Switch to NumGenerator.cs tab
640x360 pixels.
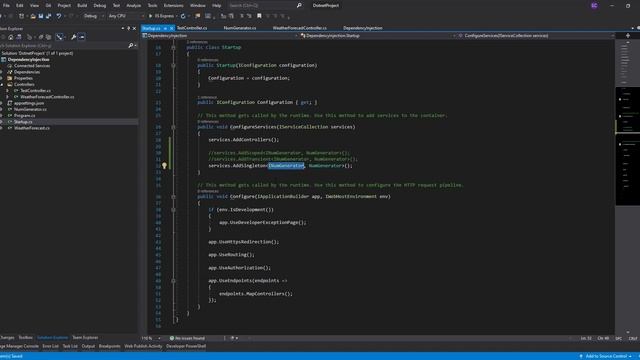pyautogui.click(x=240, y=28)
